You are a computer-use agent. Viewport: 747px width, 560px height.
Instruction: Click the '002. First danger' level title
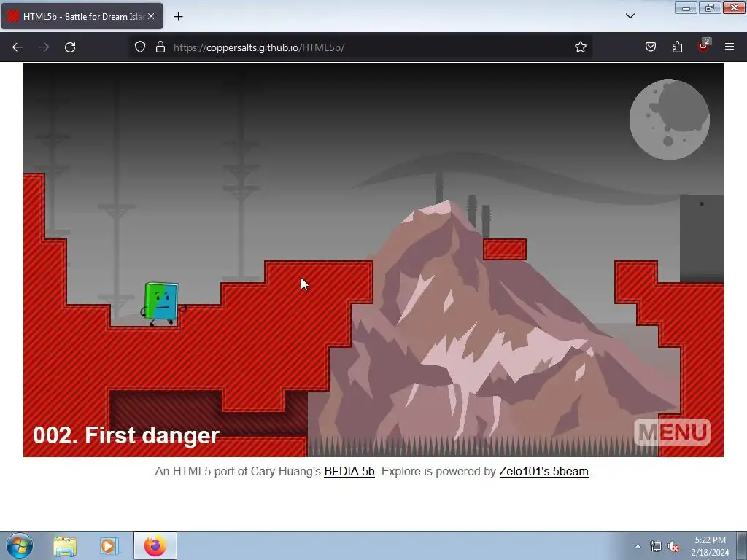(126, 435)
